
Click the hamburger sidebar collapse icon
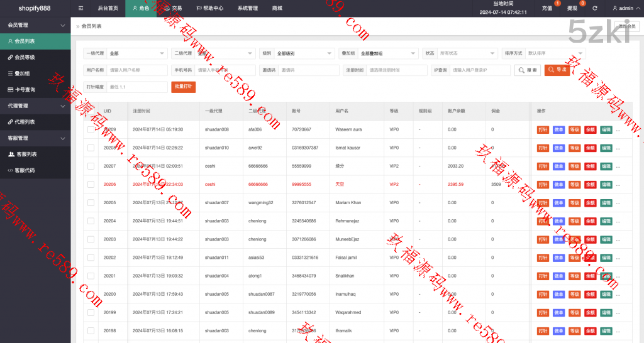(80, 8)
